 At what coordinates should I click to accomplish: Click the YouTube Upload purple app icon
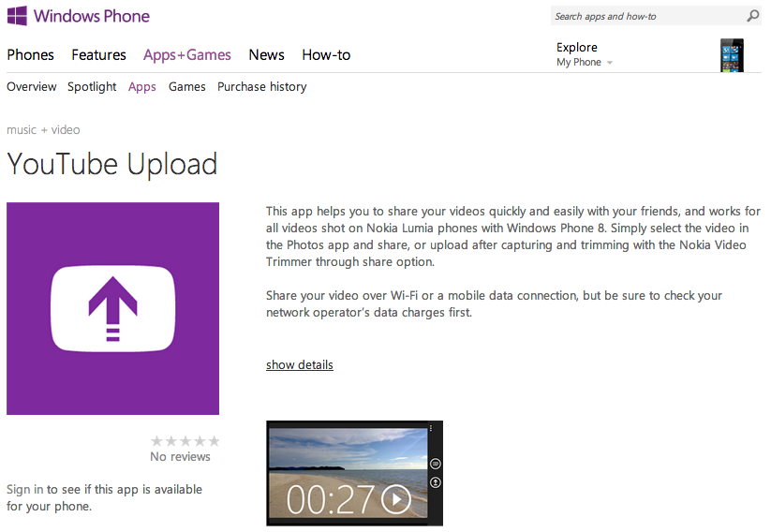[x=112, y=308]
